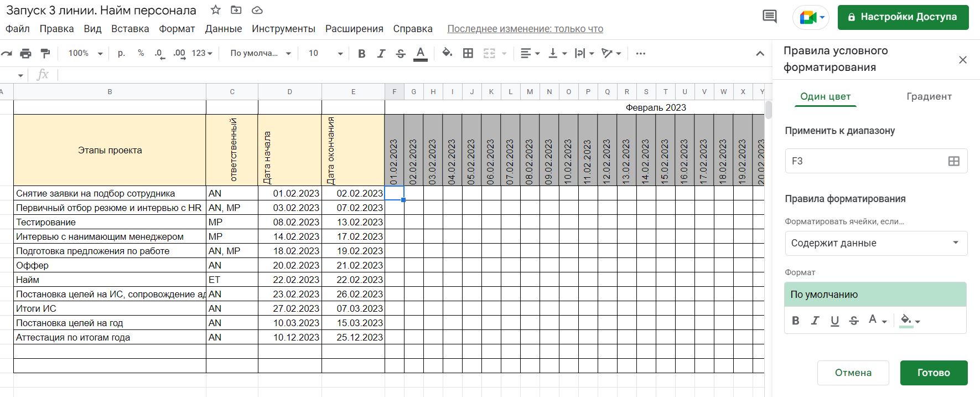Viewport: 980px width, 397px height.
Task: Open the last change history link
Action: (x=525, y=29)
